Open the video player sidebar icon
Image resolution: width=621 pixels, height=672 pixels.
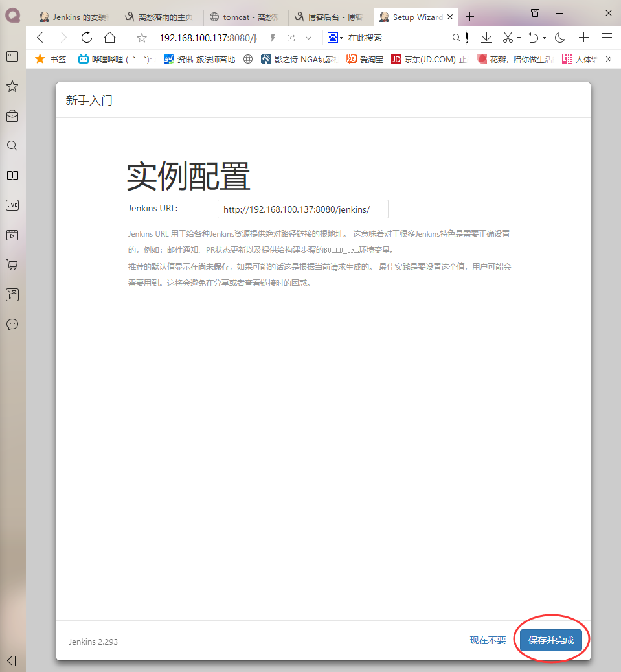(x=12, y=235)
